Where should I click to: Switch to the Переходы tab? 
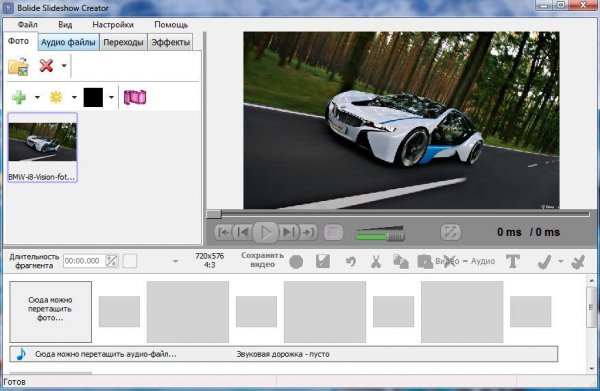123,42
